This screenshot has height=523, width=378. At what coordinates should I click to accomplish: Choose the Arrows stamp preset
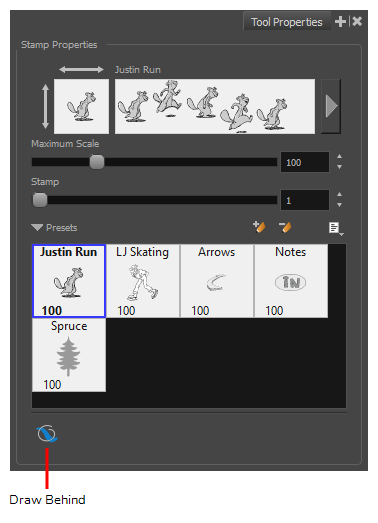217,281
